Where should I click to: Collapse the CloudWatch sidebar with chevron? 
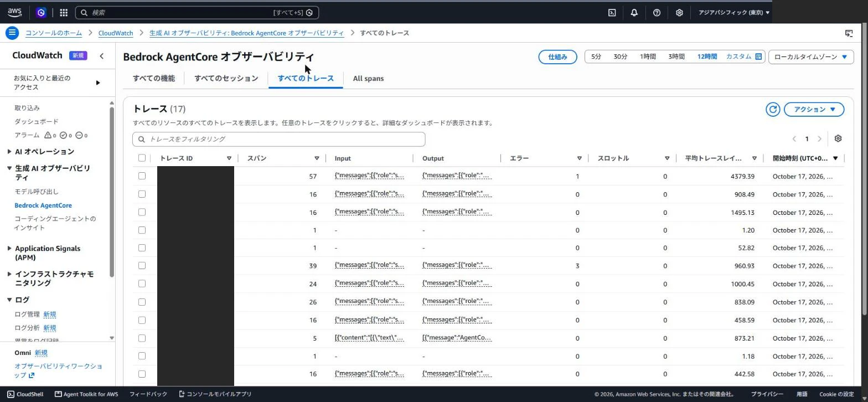[101, 55]
